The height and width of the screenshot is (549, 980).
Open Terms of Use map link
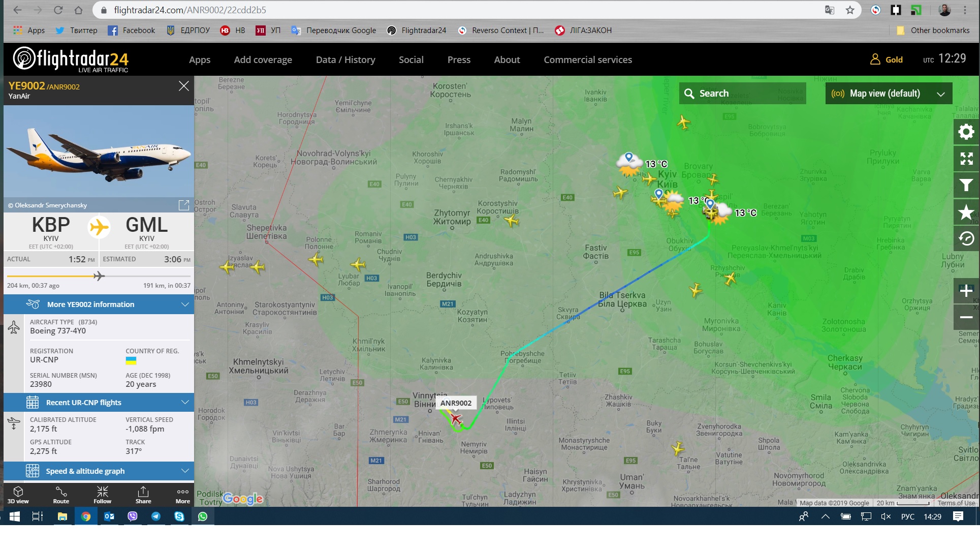[x=956, y=503]
